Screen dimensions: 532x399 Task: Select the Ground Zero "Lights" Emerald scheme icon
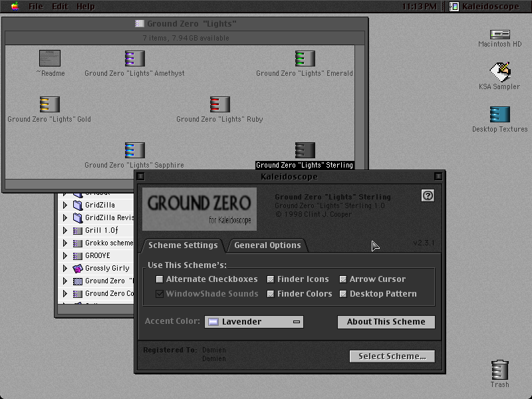(x=305, y=58)
